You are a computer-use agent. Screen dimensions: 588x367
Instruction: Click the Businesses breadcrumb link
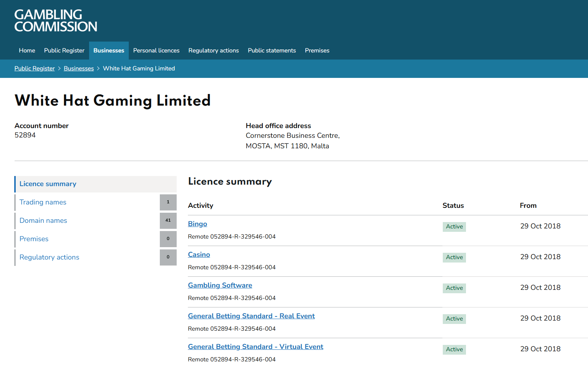tap(79, 69)
